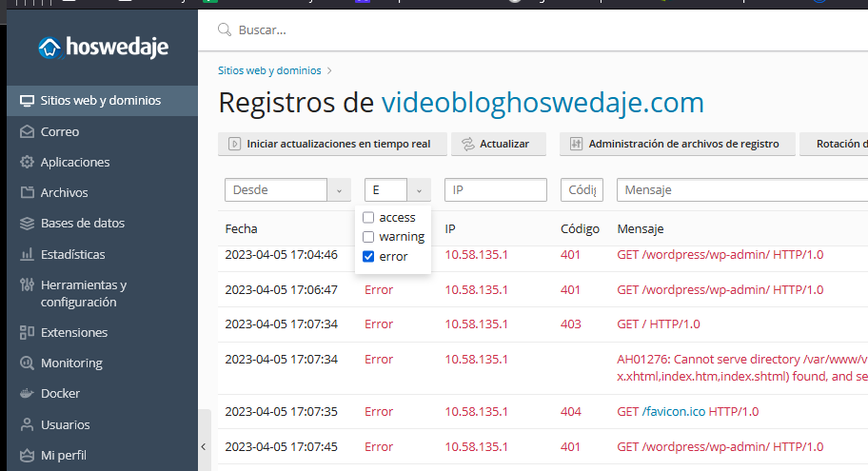Image resolution: width=868 pixels, height=471 pixels.
Task: Uncheck the error log type checkbox
Action: click(x=368, y=256)
